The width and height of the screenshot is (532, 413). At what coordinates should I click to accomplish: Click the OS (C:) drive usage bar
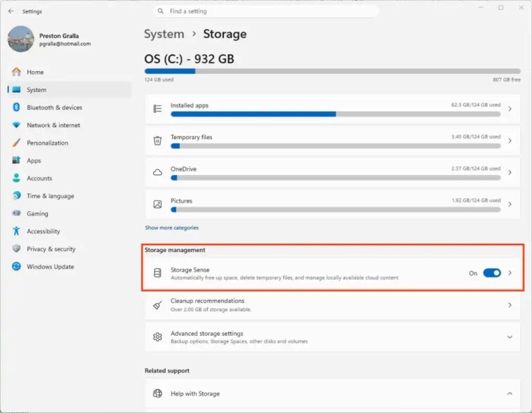333,72
